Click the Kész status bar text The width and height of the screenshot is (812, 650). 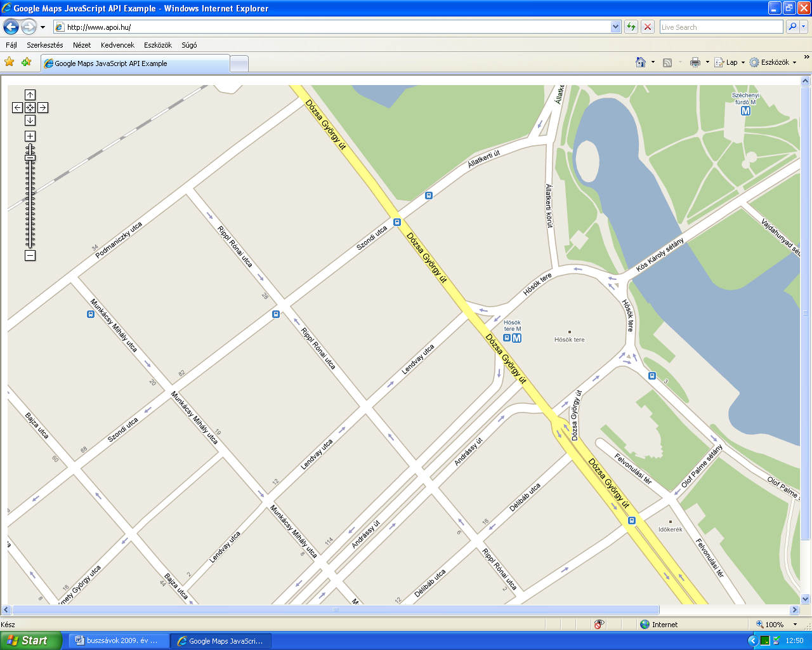tap(8, 625)
